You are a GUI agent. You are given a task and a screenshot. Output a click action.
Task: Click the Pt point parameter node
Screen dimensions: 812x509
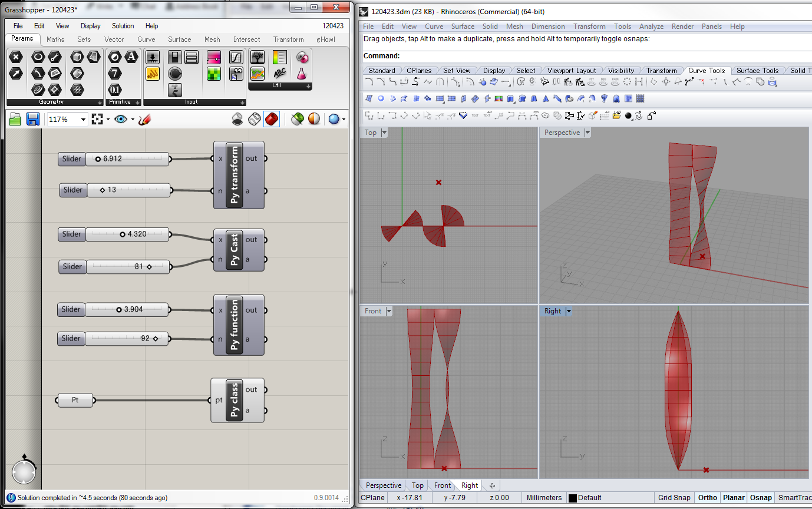click(x=75, y=401)
